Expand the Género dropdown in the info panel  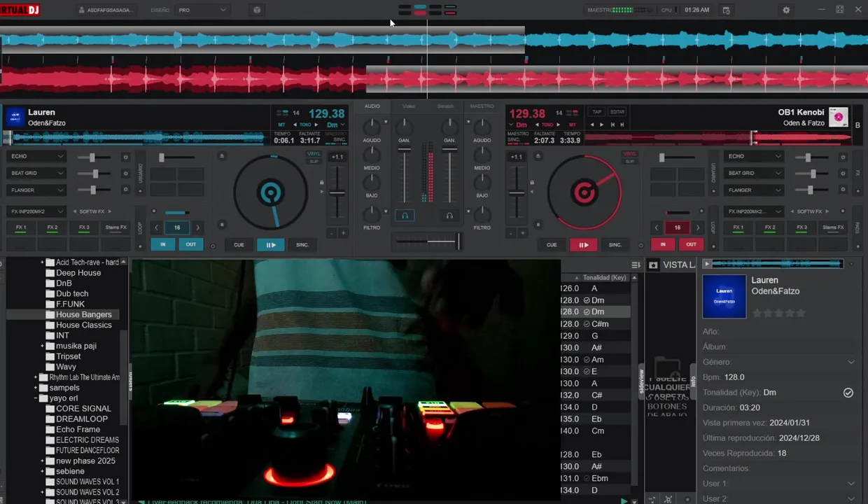tap(851, 362)
